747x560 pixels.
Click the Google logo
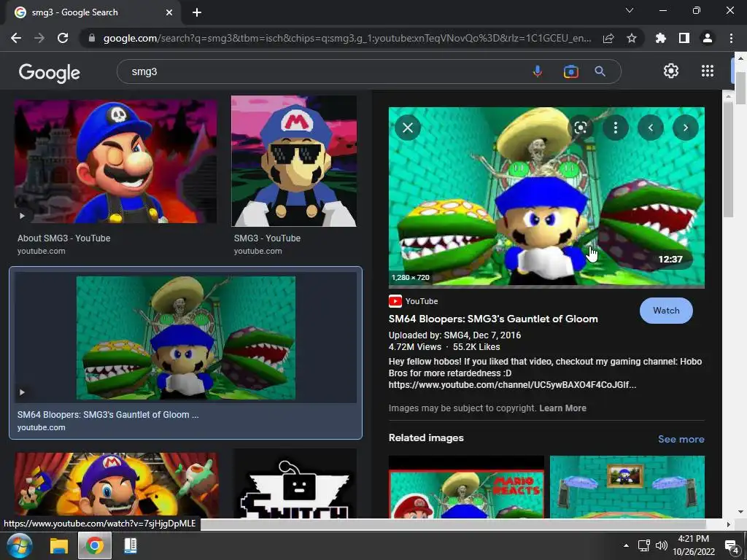(x=50, y=72)
